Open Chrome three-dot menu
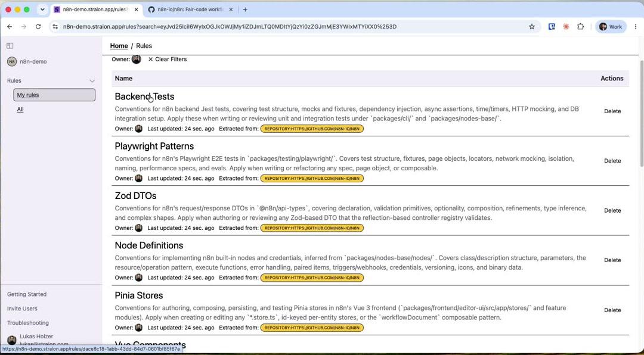 point(636,27)
